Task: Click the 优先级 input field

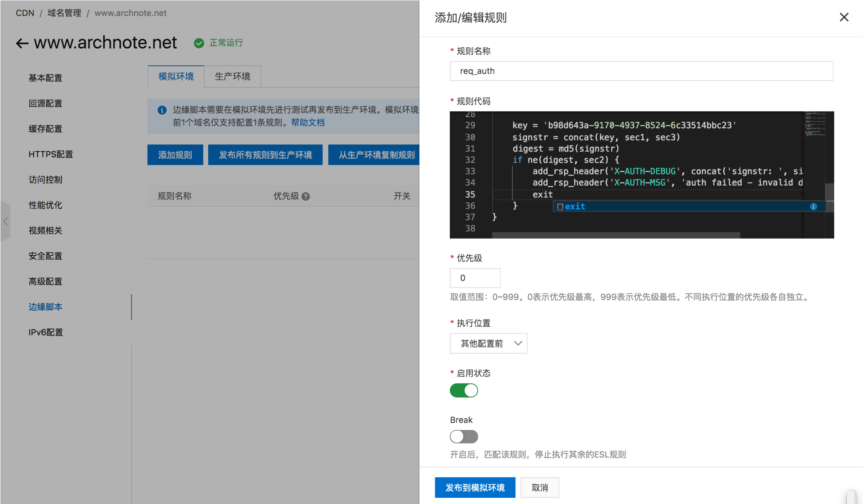Action: tap(475, 278)
